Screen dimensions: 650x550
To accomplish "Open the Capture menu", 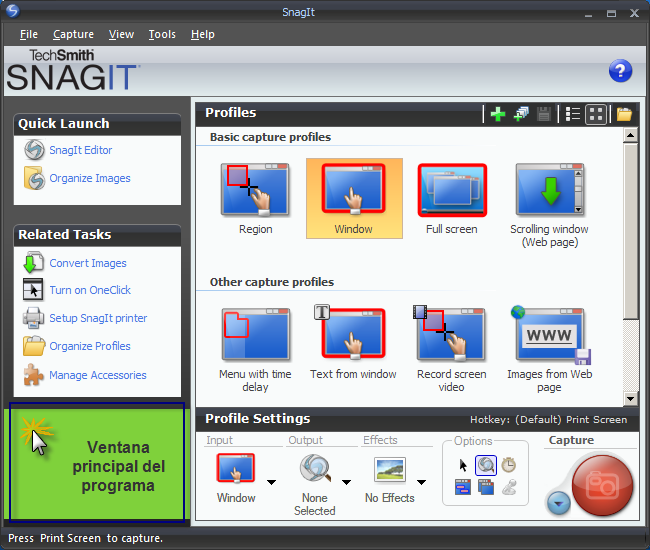I will [73, 34].
